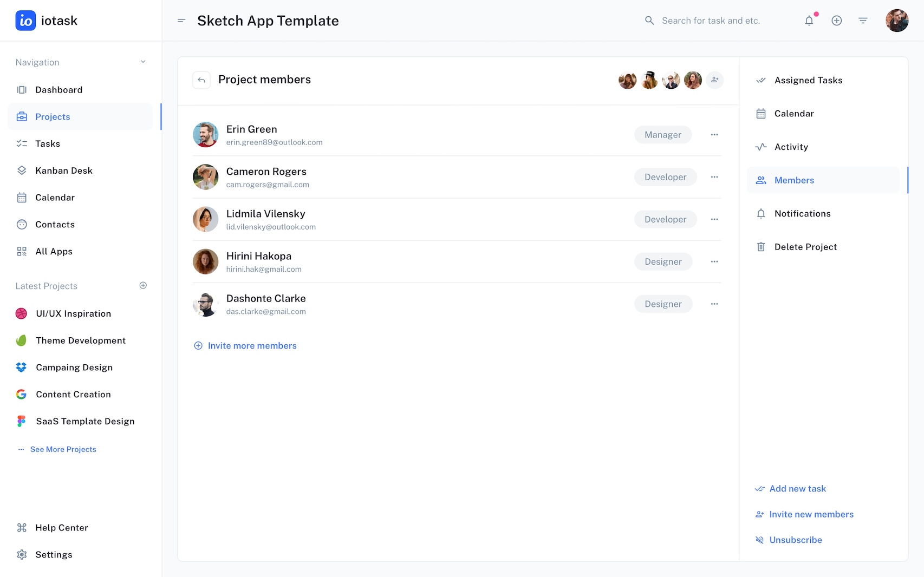Image resolution: width=924 pixels, height=577 pixels.
Task: Open options menu for Dashonte Clarke
Action: (714, 304)
